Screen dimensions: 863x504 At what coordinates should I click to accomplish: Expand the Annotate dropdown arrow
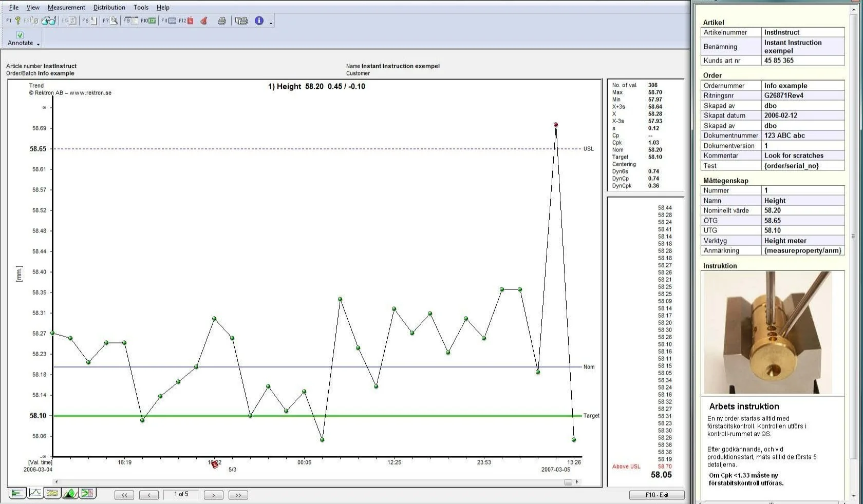click(x=39, y=44)
